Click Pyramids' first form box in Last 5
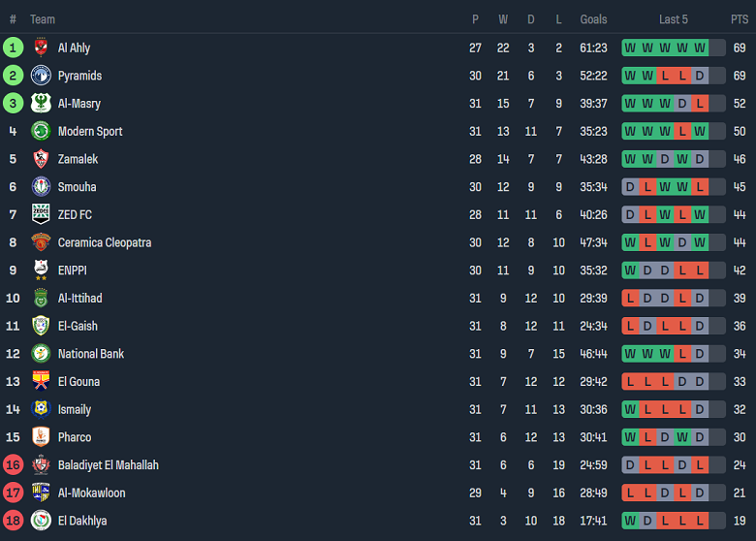Screen dimensions: 756x541 tap(630, 76)
